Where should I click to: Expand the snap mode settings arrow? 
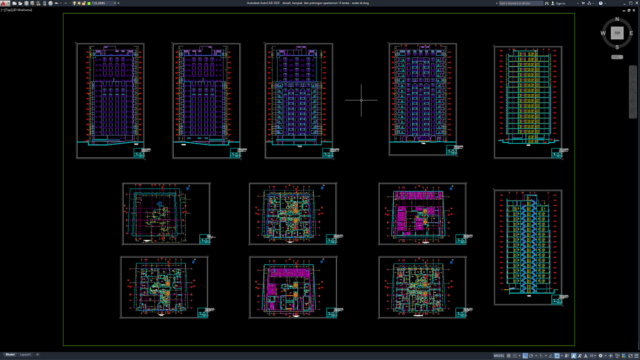pyautogui.click(x=520, y=356)
